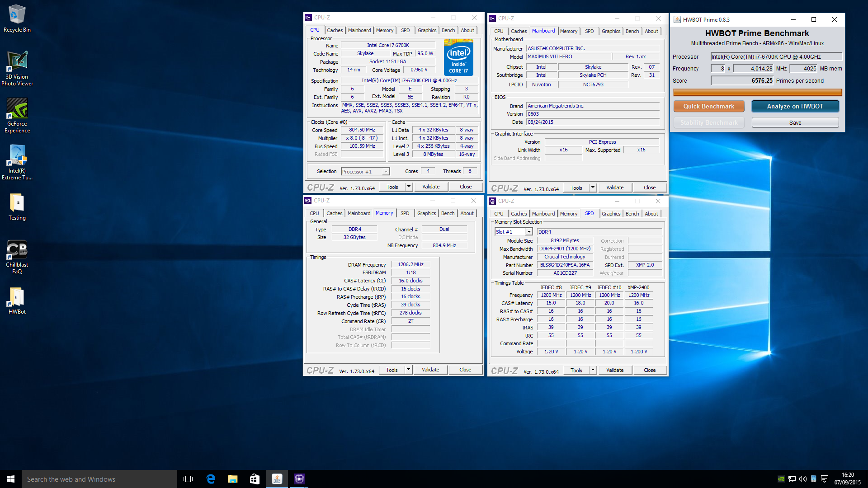Click the DRAM Frequency 1206.2 MHz value
The width and height of the screenshot is (868, 488).
[410, 265]
